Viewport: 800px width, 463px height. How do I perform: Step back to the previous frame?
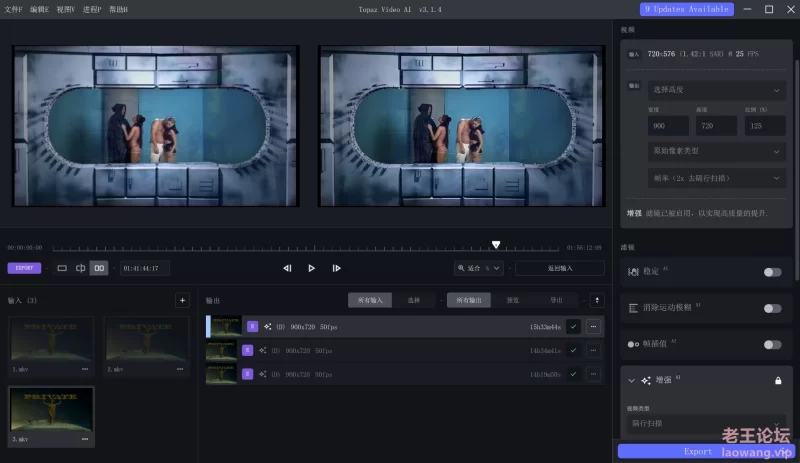(x=287, y=268)
